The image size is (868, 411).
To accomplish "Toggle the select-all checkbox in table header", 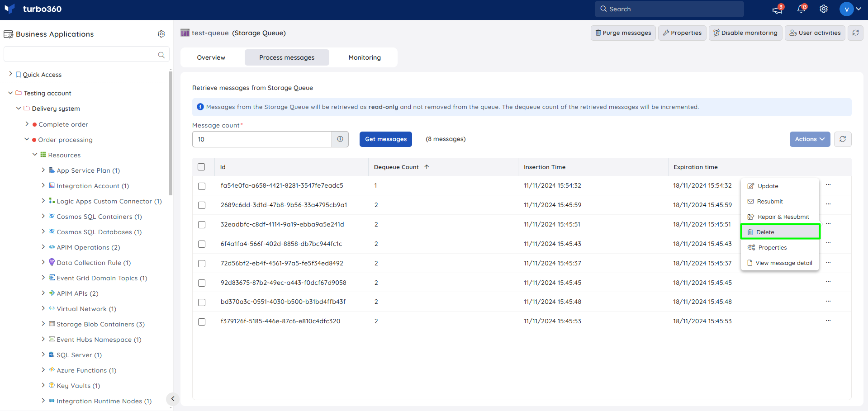I will [x=201, y=167].
